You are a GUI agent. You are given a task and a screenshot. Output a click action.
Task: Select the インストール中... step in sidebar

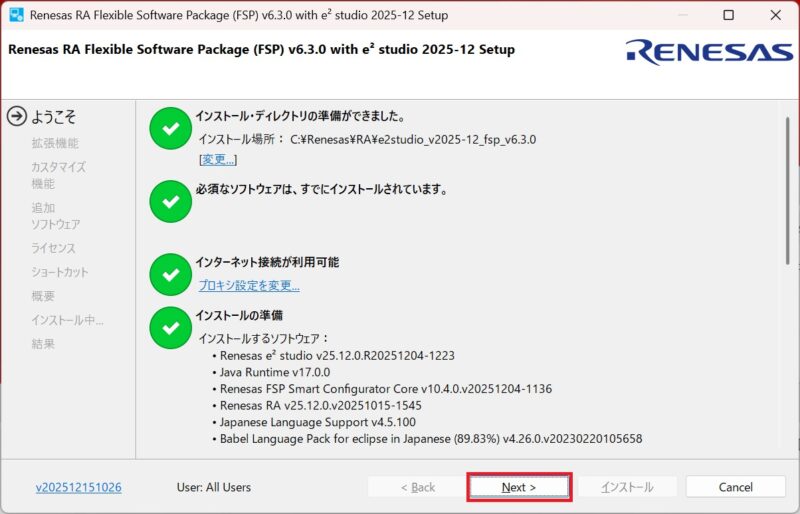[x=67, y=320]
